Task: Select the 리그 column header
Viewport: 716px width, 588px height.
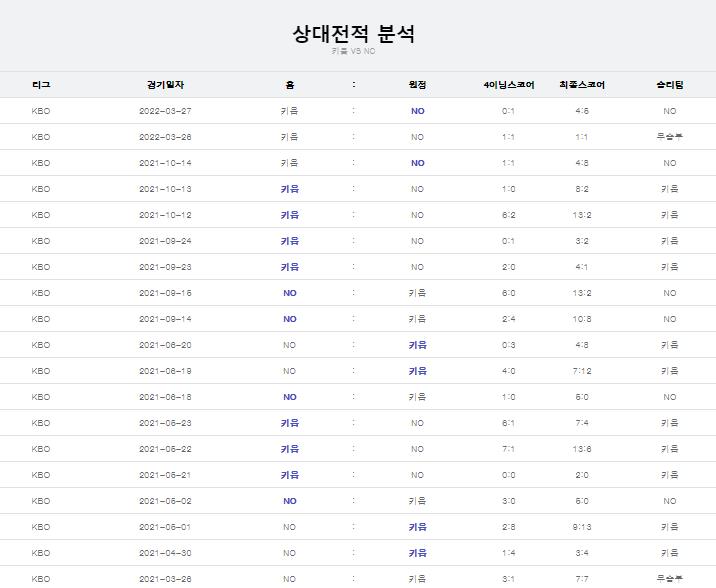Action: click(x=41, y=84)
